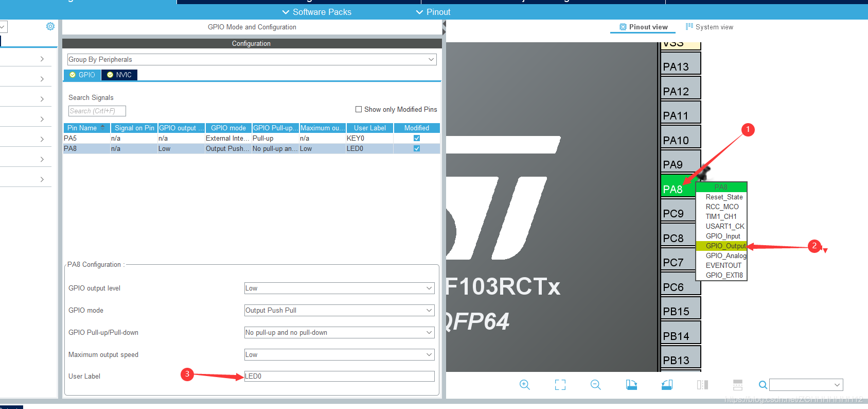Toggle the vertical split view icon
The height and width of the screenshot is (409, 868).
point(702,385)
